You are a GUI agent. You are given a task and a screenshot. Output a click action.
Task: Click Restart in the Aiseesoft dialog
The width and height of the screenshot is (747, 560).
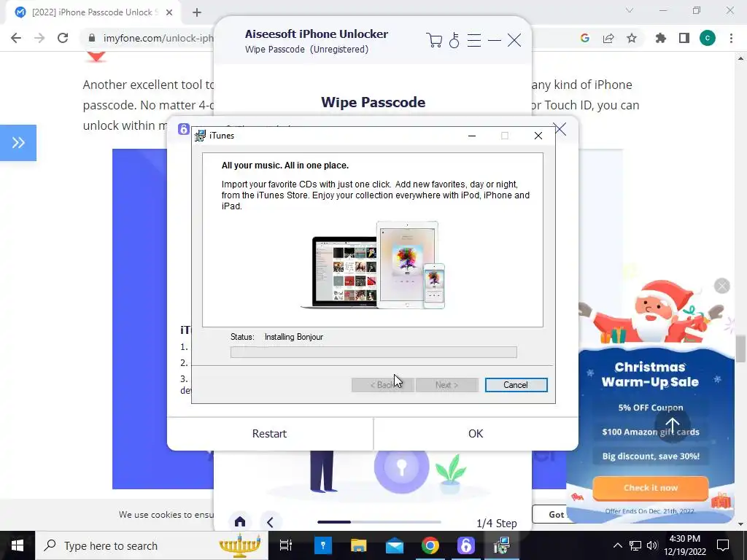tap(270, 434)
